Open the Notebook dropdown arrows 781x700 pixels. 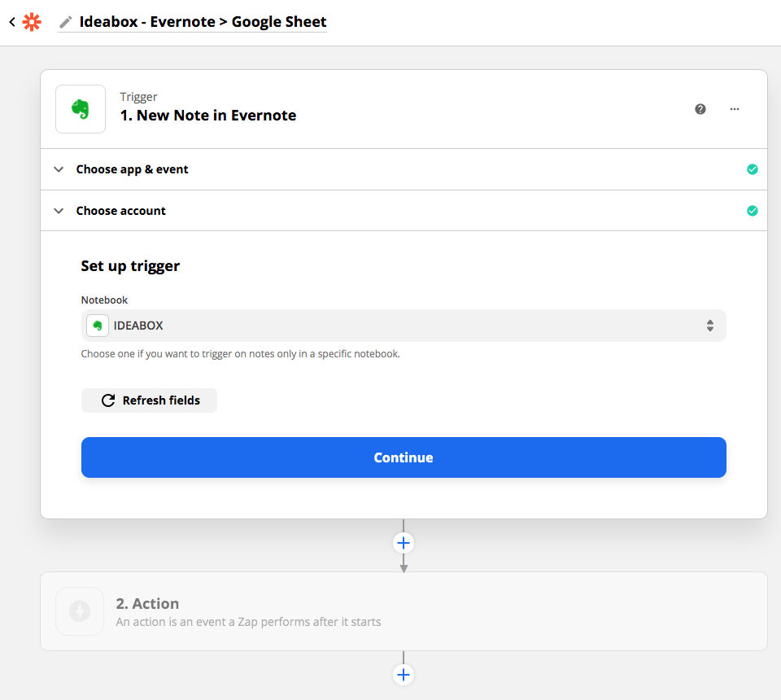(709, 326)
